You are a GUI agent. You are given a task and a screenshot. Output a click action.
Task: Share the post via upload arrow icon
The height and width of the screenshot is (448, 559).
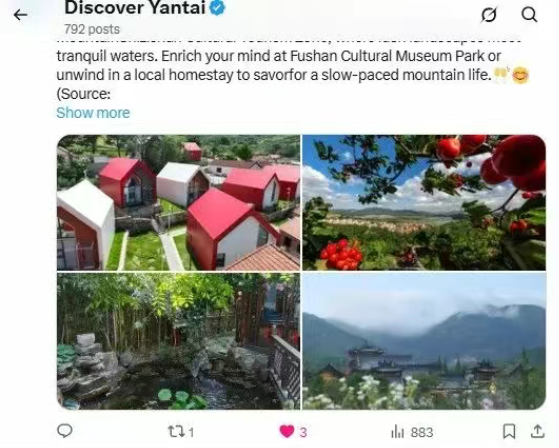coord(538,431)
